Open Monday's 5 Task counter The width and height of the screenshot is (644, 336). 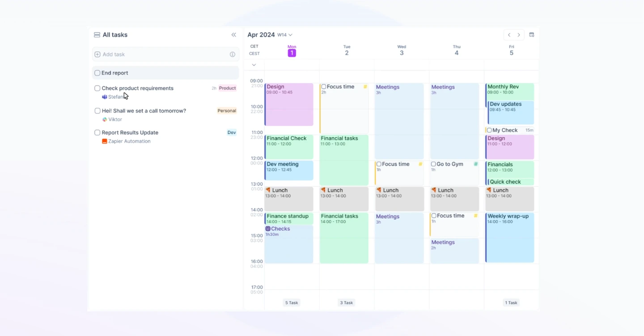pos(292,303)
